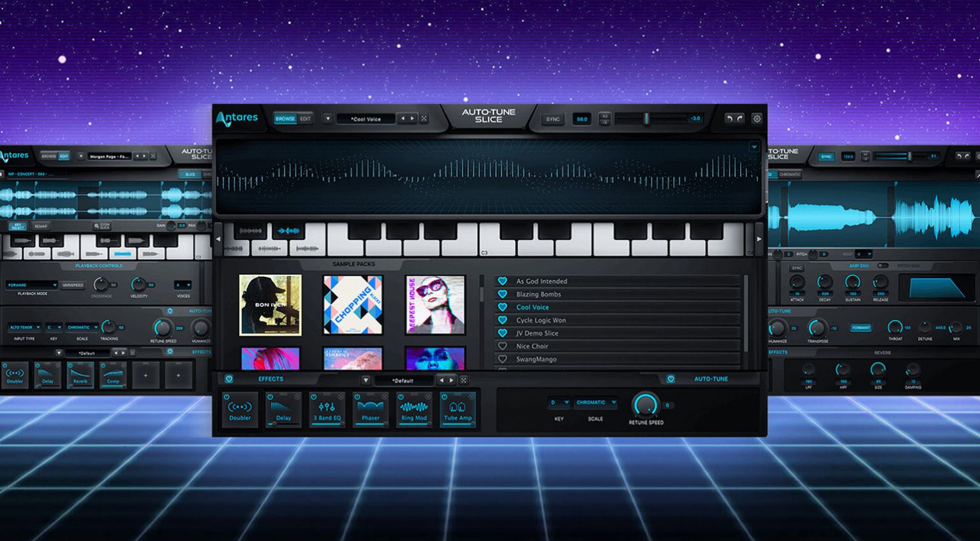Select the Doubler effect icon
Image resolution: width=980 pixels, height=541 pixels.
[240, 410]
